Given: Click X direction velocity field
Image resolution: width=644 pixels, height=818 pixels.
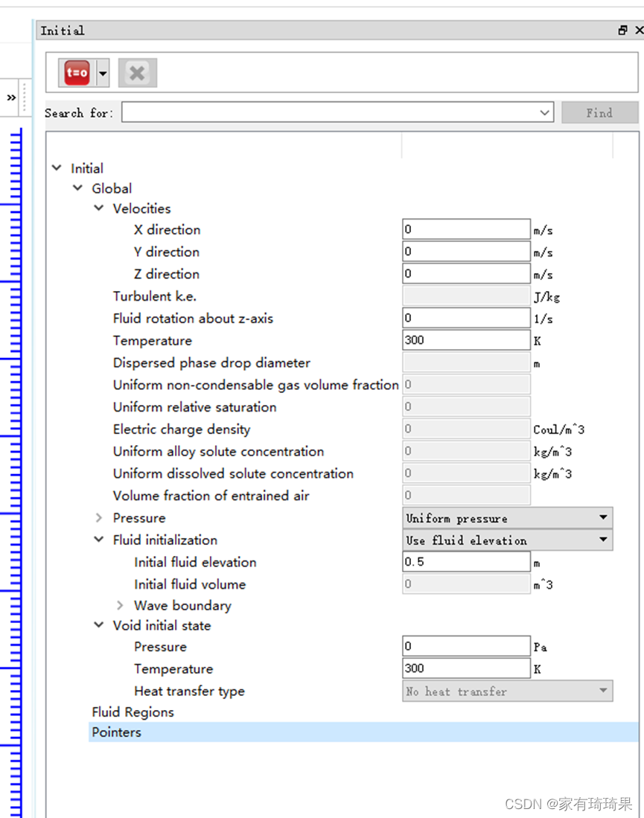Looking at the screenshot, I should (466, 229).
